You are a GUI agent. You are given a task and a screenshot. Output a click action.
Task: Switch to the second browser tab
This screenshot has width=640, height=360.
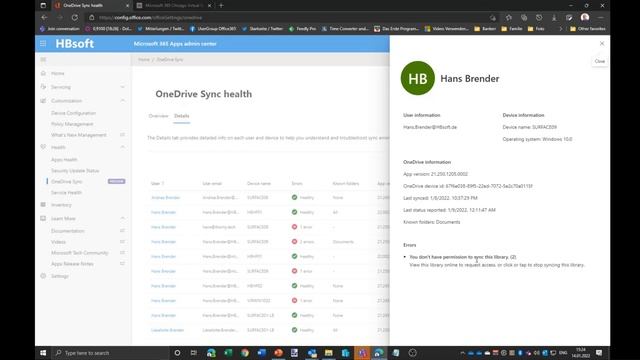click(x=173, y=6)
